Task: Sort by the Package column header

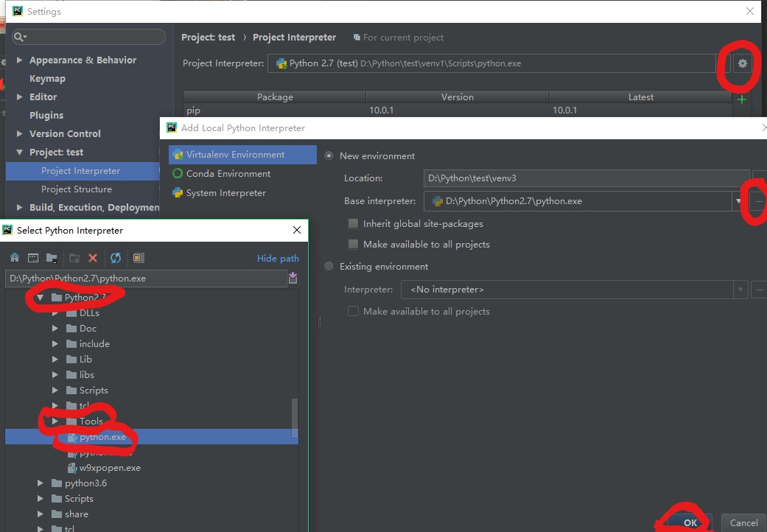Action: coord(275,97)
